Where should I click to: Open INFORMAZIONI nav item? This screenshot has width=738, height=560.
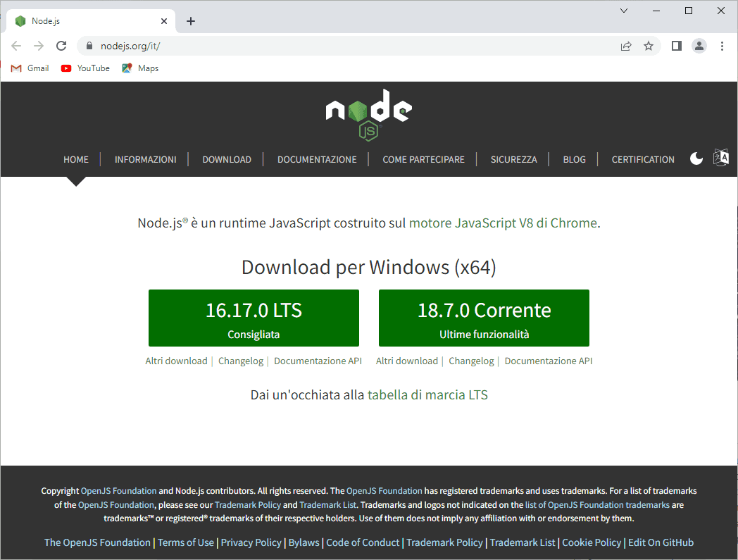[x=146, y=160]
